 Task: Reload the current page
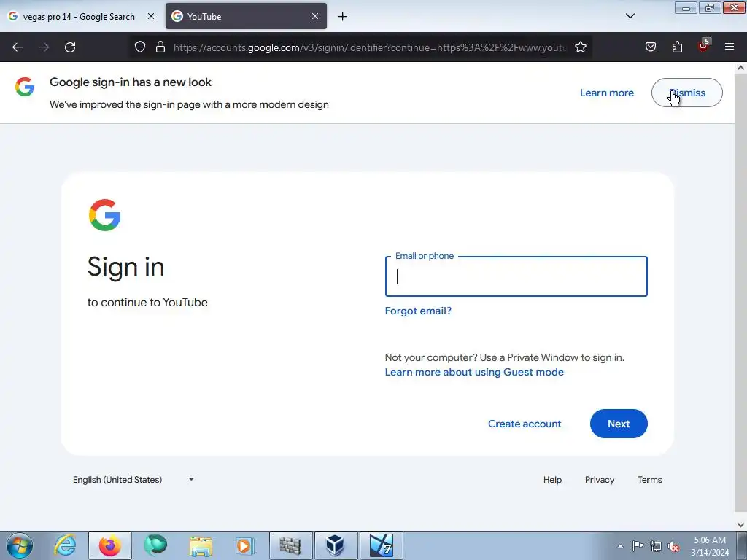tap(70, 47)
